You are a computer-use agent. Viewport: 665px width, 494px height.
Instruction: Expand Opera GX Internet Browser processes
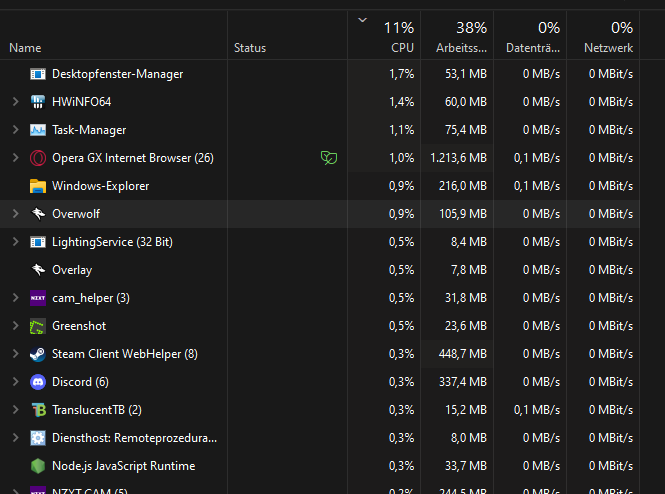[16, 158]
